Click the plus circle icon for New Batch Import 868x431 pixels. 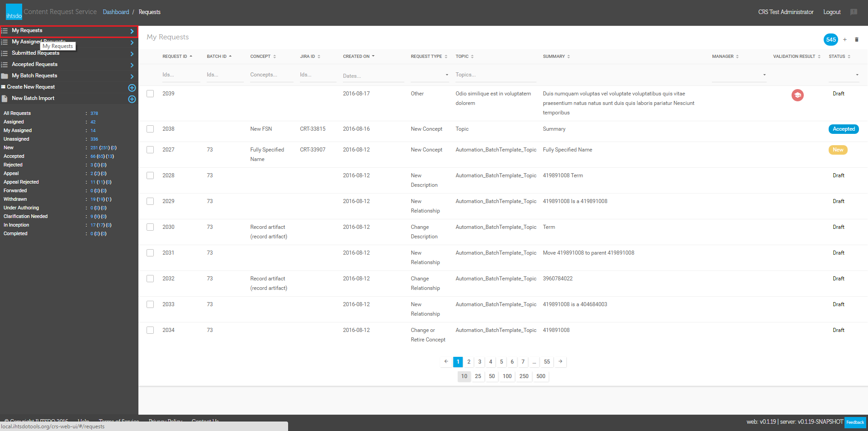(132, 99)
